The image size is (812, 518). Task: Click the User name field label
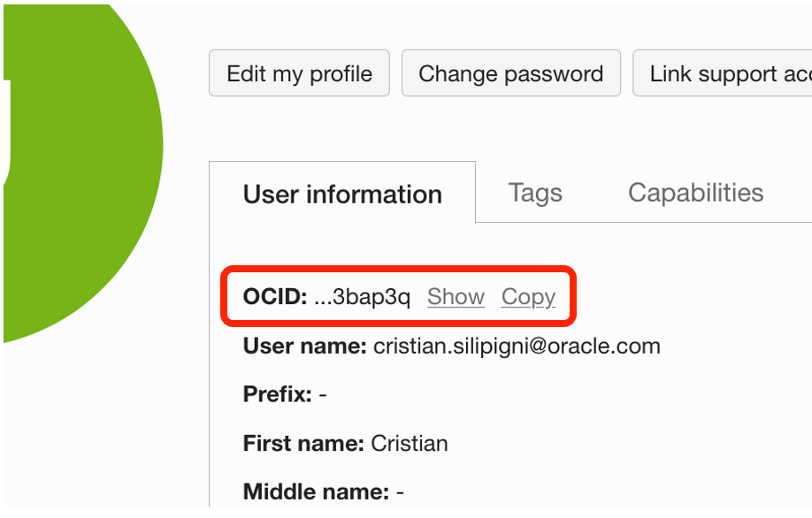coord(304,346)
